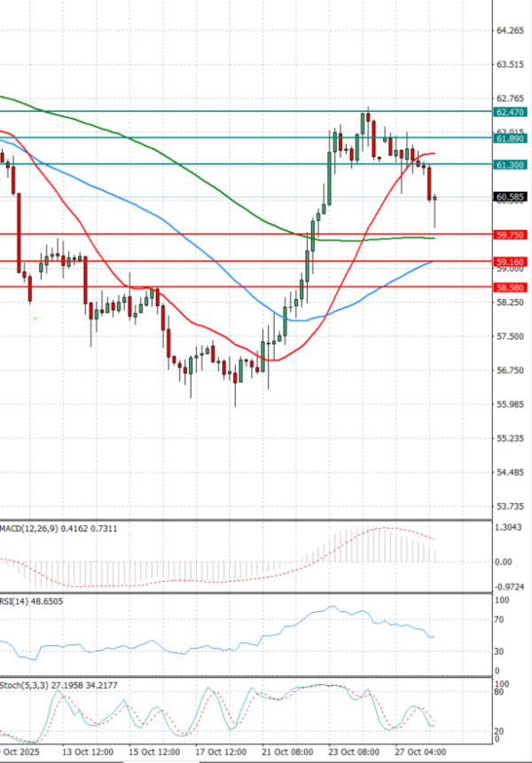Image resolution: width=532 pixels, height=763 pixels.
Task: Select the 58.580 red support label
Action: 509,288
